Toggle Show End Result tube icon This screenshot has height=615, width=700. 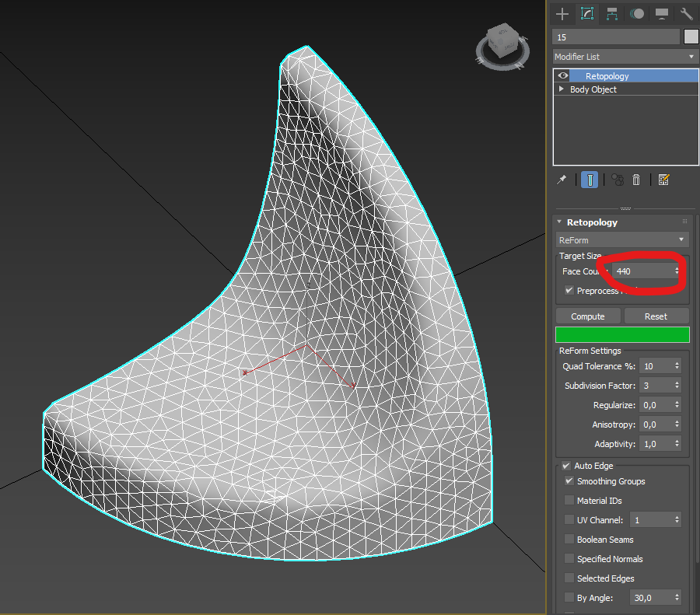pyautogui.click(x=590, y=180)
